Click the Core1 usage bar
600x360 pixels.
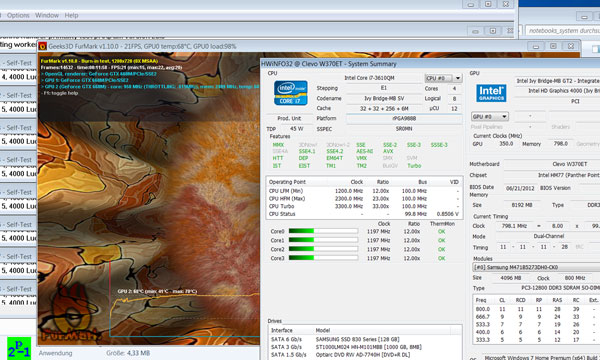coord(323,240)
